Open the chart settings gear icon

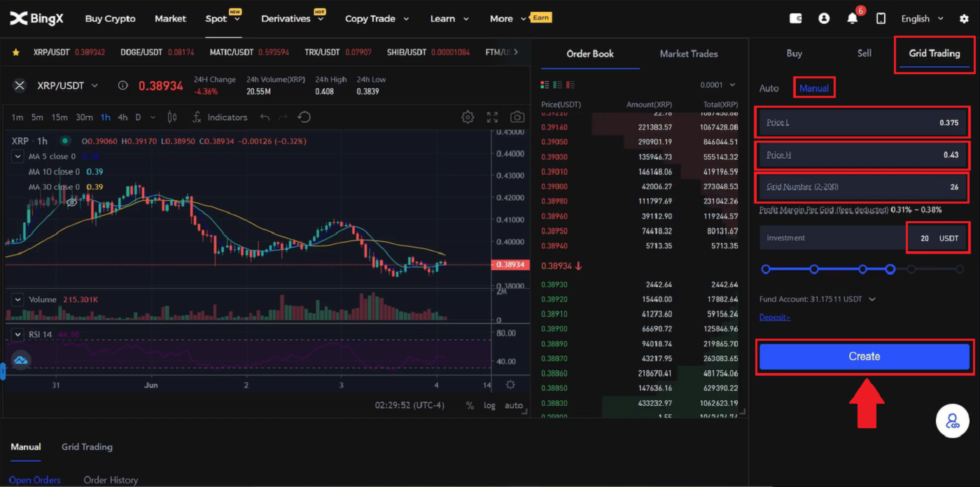click(x=468, y=117)
